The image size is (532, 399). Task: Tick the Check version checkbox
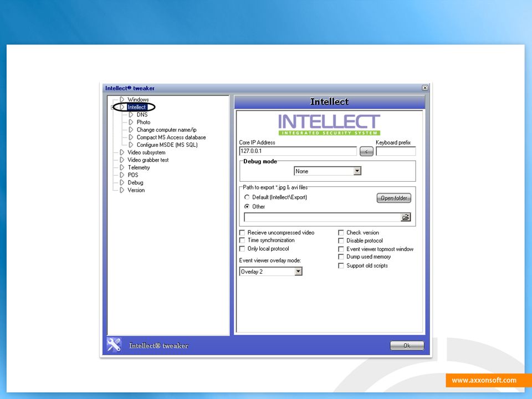pyautogui.click(x=341, y=232)
